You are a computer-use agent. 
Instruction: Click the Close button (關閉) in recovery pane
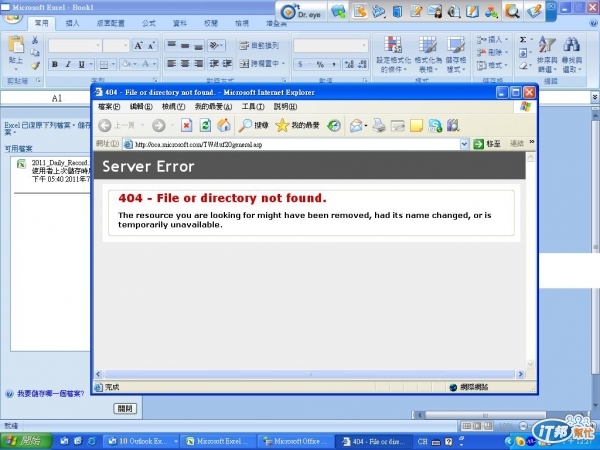coord(125,409)
